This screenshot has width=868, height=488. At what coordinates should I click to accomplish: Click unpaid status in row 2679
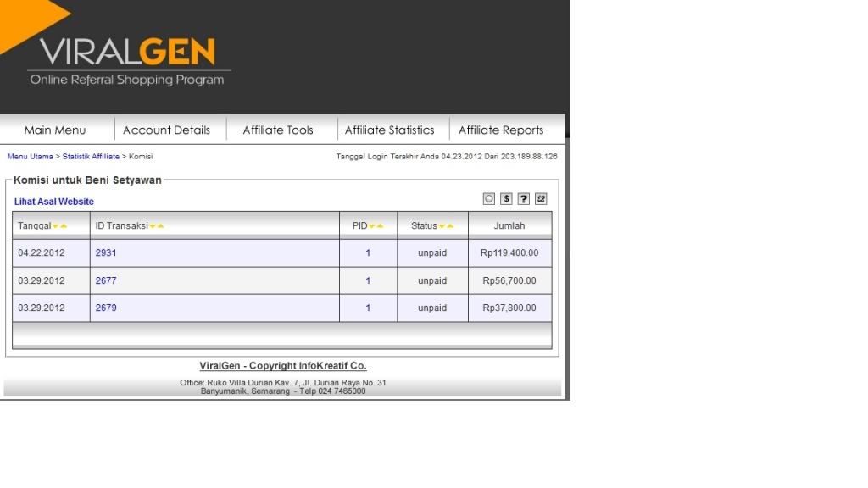(432, 308)
